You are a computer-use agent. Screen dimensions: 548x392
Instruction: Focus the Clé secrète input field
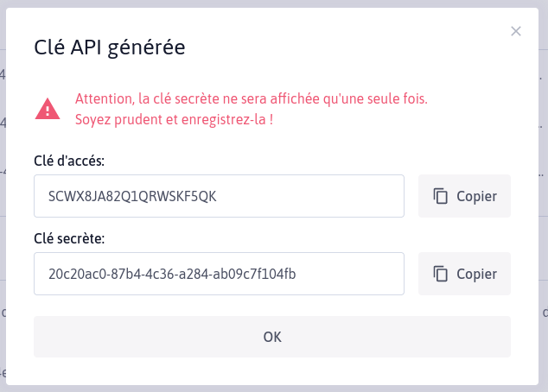(220, 274)
